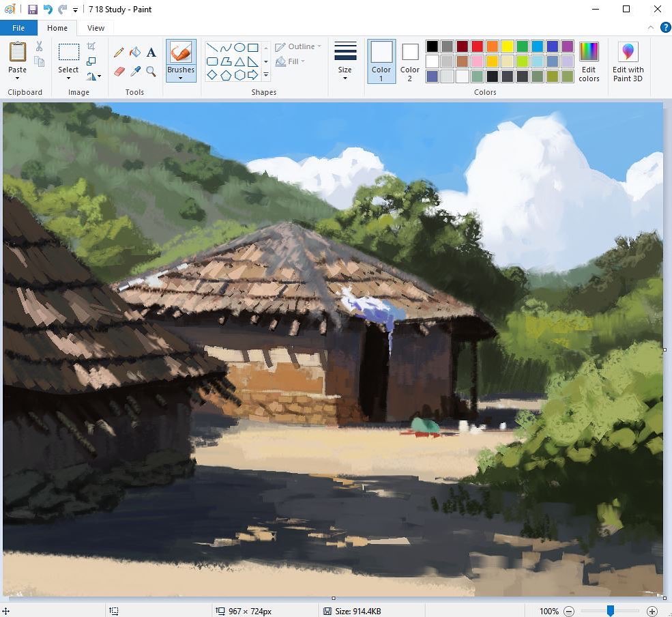The image size is (672, 617).
Task: Activate Color 2 selector
Action: click(x=410, y=61)
